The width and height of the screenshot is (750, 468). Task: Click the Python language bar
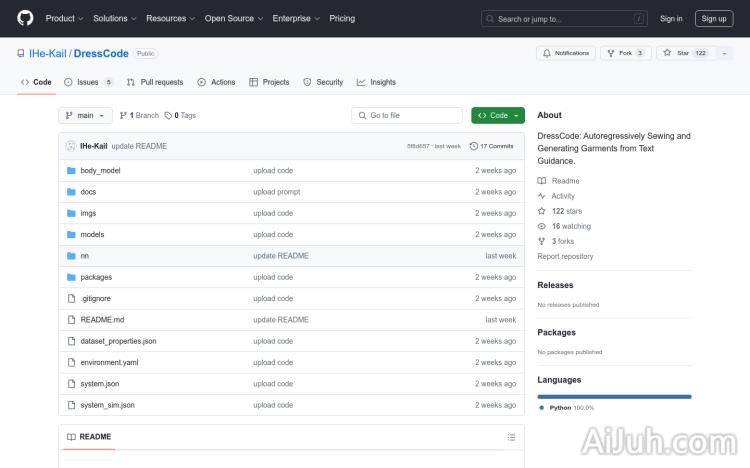click(x=614, y=396)
